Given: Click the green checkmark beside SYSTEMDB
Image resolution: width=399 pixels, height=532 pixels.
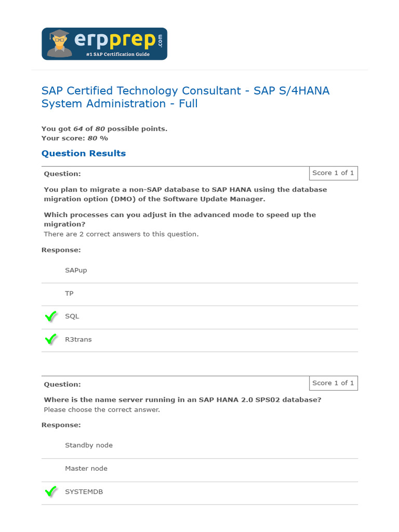Looking at the screenshot, I should click(50, 491).
